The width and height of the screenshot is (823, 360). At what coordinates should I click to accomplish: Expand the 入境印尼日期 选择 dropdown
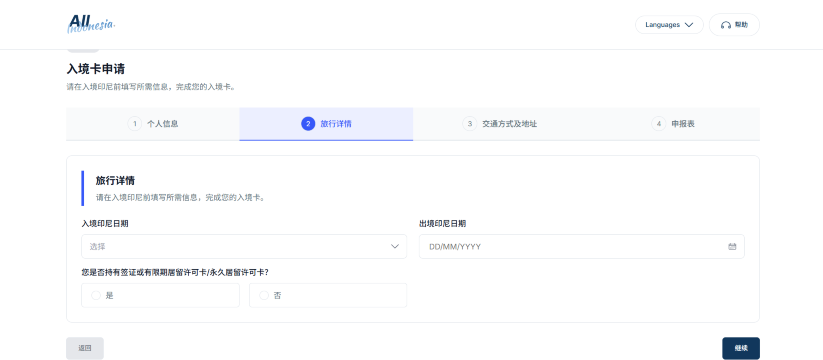tap(244, 246)
